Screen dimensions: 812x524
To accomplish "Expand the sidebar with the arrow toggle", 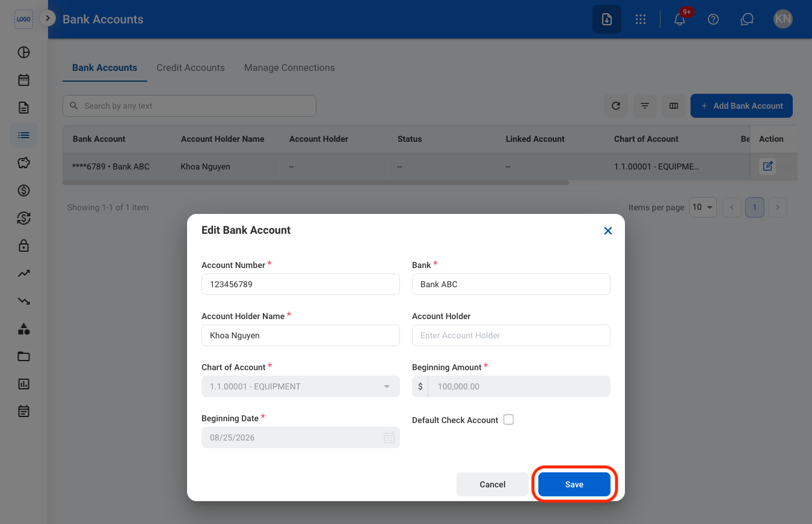I will [x=48, y=18].
